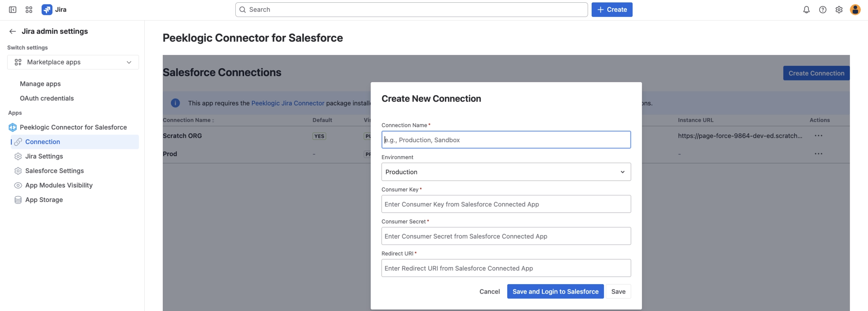Collapse the sidebar with the panel icon

click(x=13, y=10)
